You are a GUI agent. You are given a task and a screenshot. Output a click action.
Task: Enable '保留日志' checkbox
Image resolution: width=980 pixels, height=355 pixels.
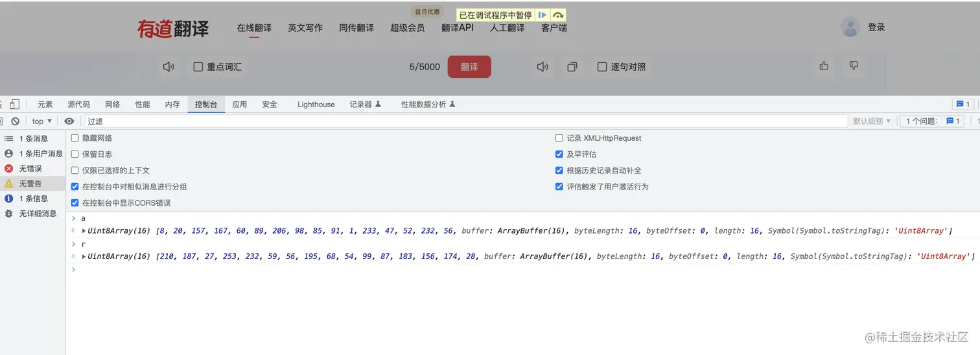coord(75,154)
